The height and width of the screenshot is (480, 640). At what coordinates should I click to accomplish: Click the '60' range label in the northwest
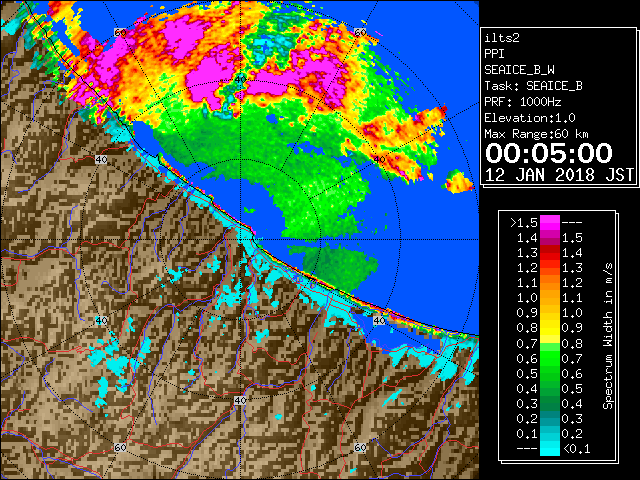[120, 32]
